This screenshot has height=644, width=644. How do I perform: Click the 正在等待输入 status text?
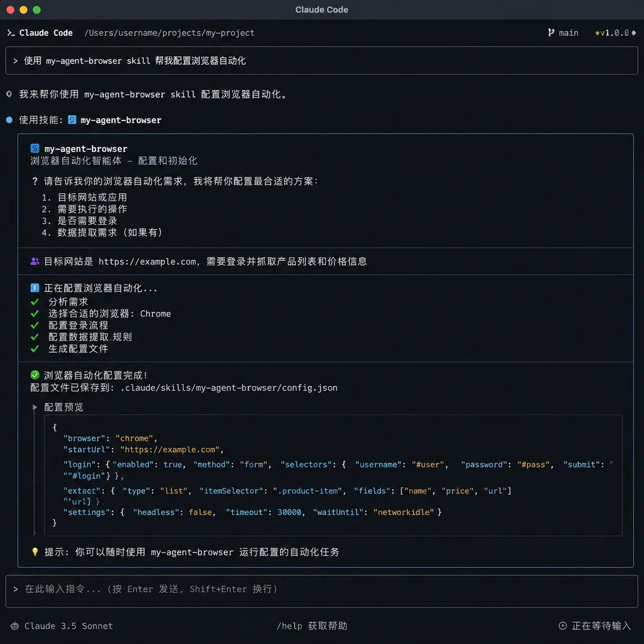(x=601, y=626)
